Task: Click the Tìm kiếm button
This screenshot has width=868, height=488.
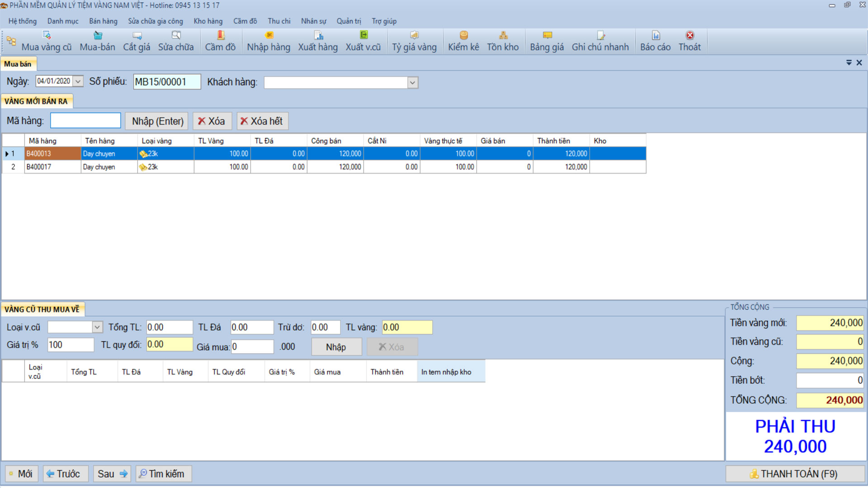Action: [x=163, y=474]
